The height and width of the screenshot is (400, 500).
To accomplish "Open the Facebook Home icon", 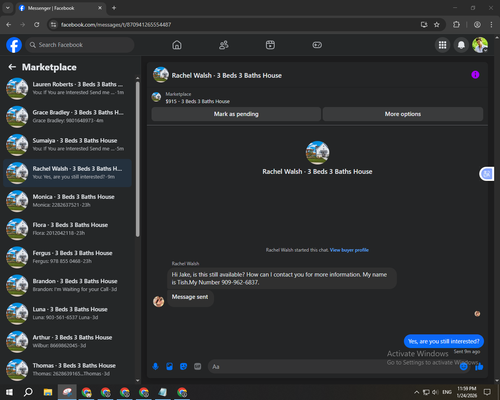I will click(x=177, y=45).
